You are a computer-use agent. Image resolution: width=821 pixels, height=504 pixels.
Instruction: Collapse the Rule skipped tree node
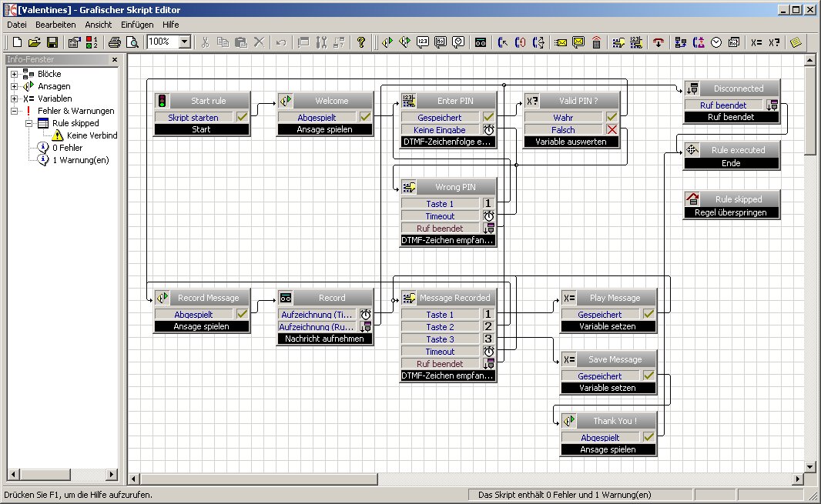pos(29,123)
